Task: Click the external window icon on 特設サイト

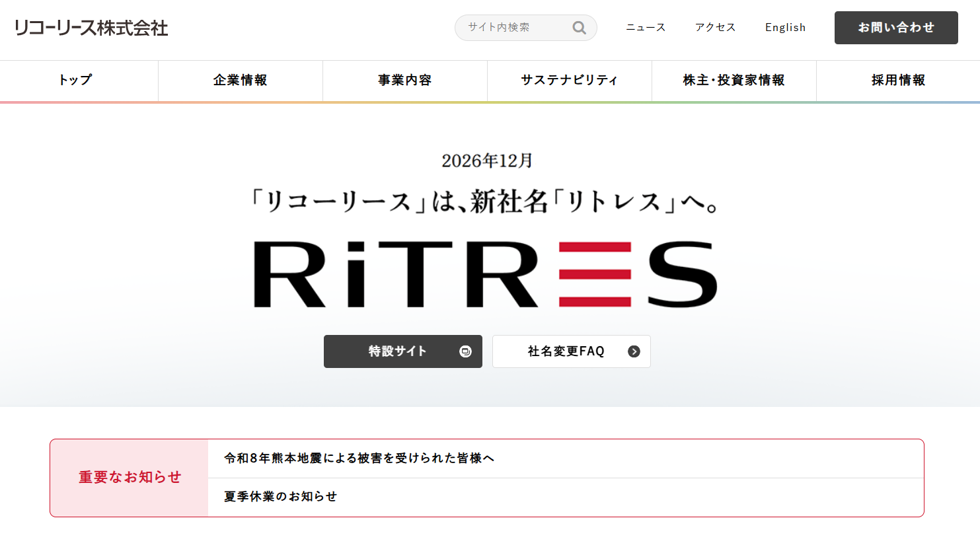Action: 465,351
